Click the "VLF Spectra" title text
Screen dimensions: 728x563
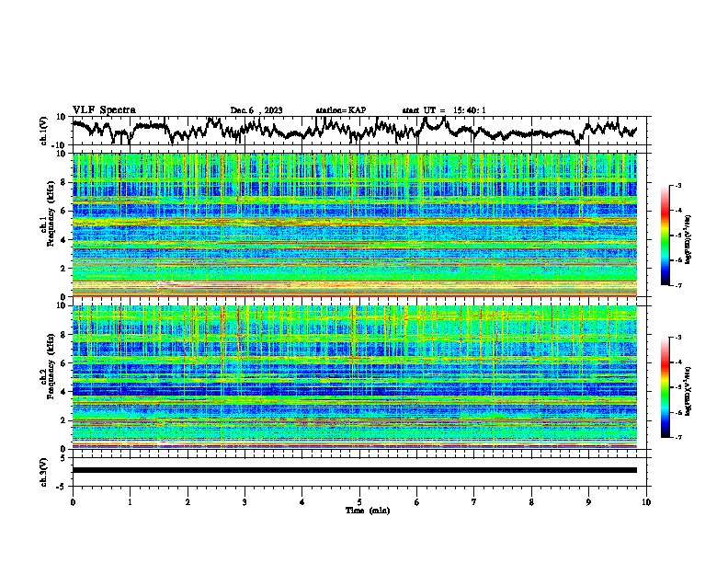point(104,110)
